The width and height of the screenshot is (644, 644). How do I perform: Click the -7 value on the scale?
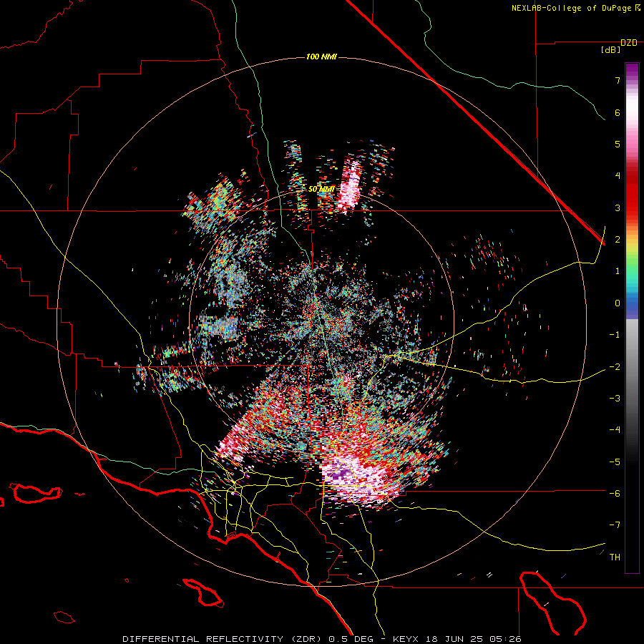tap(615, 525)
